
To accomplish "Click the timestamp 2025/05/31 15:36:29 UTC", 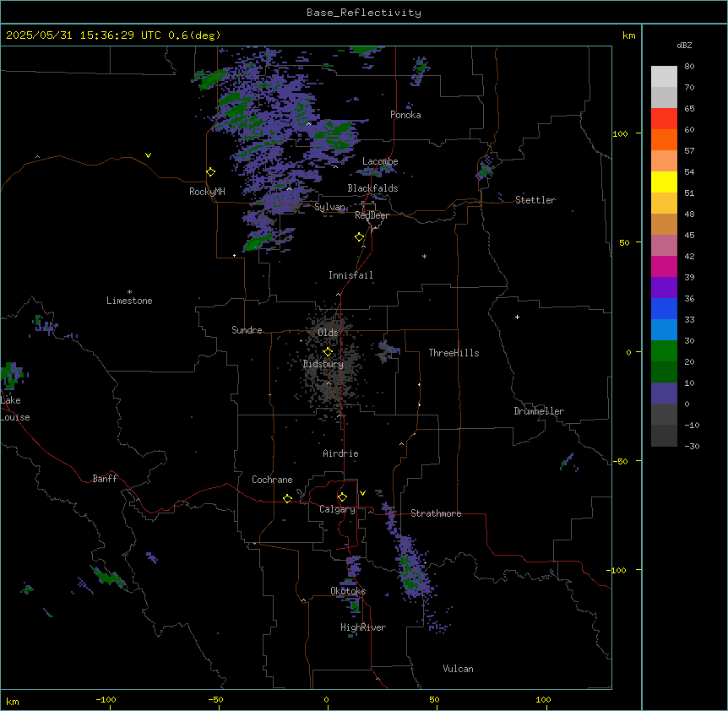I will pos(84,35).
